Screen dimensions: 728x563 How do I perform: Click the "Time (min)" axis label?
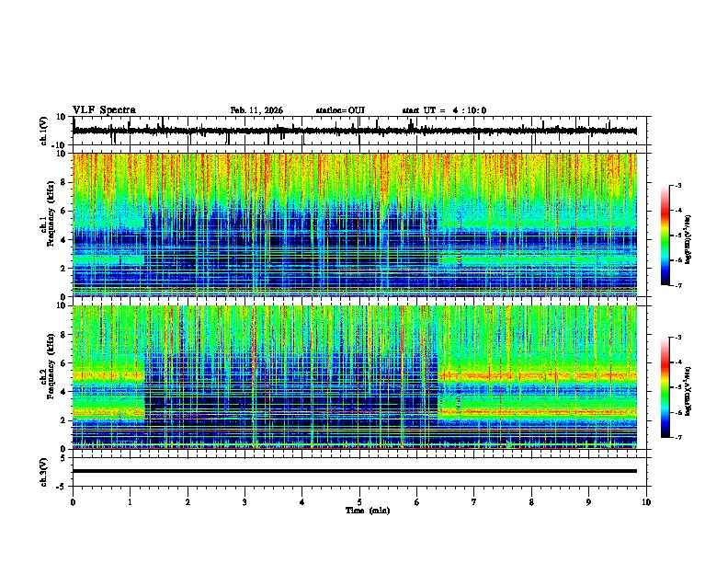368,511
